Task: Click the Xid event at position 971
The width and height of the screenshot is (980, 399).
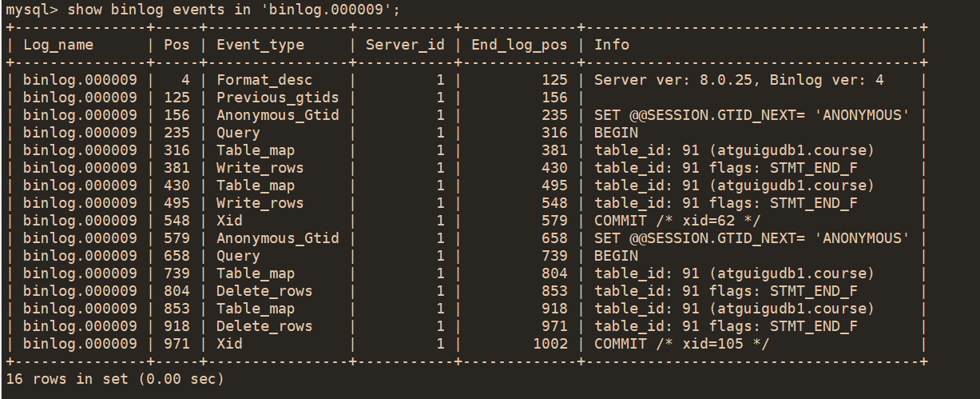Action: (x=229, y=344)
